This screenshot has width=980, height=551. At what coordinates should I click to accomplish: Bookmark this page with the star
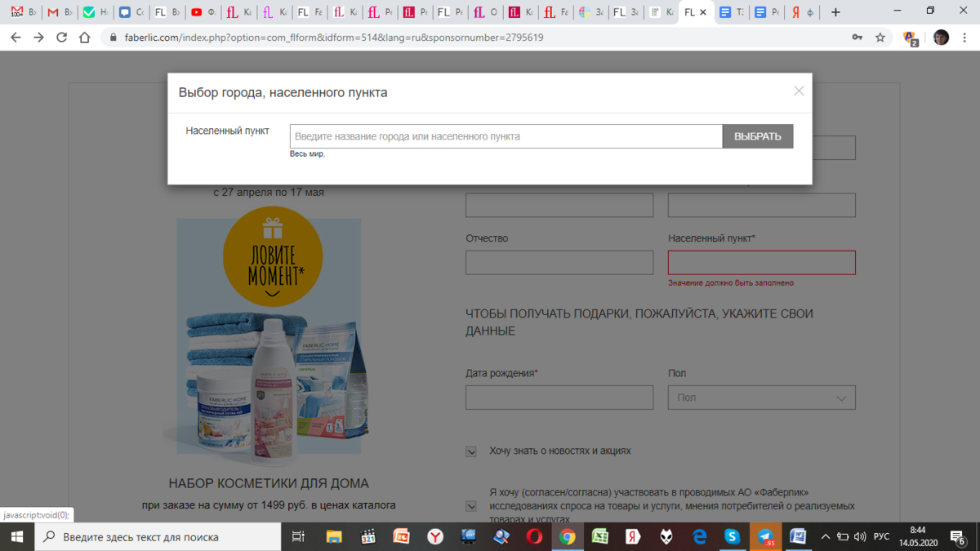(880, 38)
